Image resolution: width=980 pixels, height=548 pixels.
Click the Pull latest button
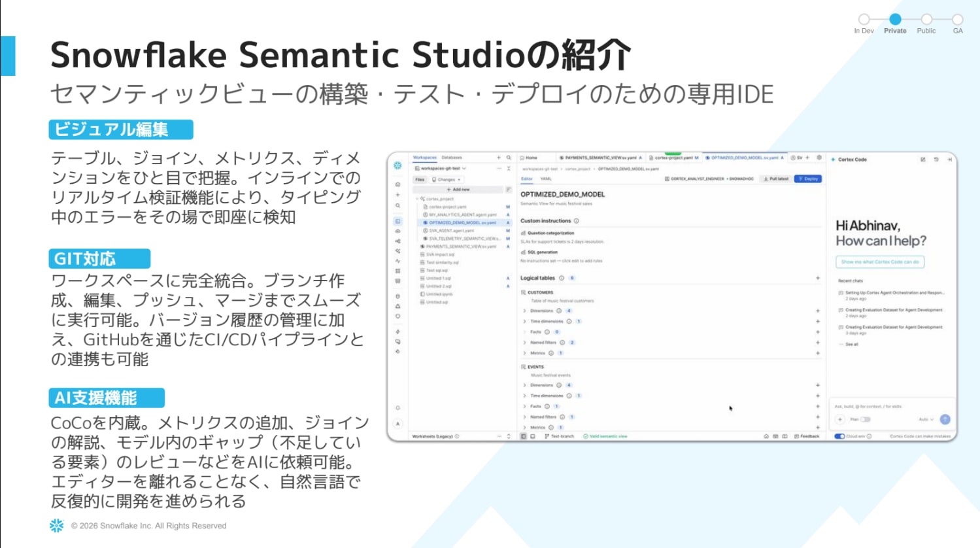(x=777, y=179)
